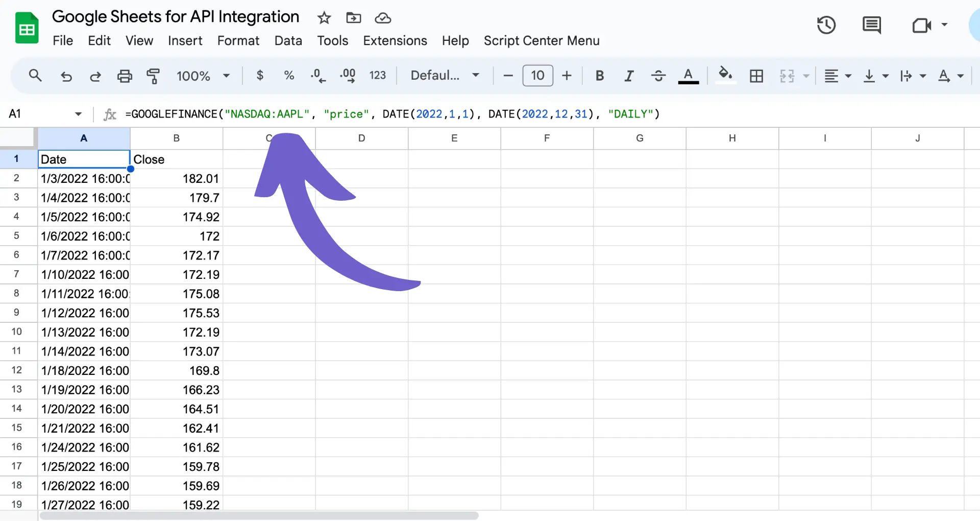This screenshot has width=980, height=521.
Task: Toggle bold formatting
Action: [x=600, y=76]
